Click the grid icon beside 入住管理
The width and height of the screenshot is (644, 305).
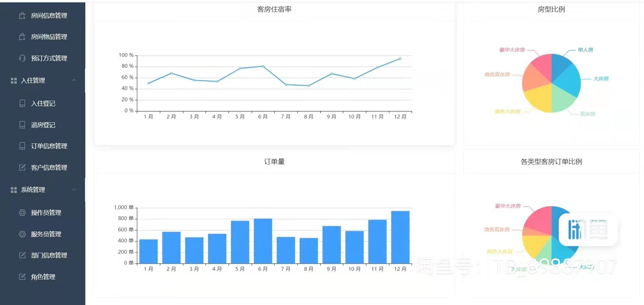[14, 81]
